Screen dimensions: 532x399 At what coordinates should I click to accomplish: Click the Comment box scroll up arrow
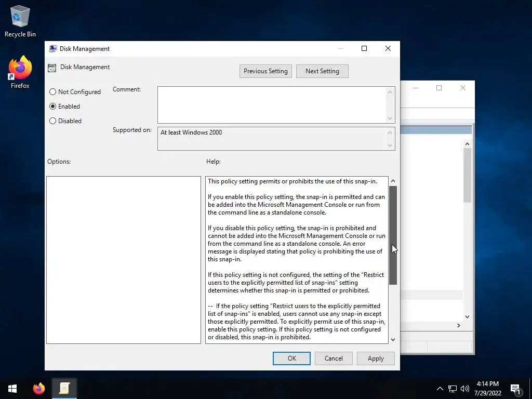click(390, 92)
